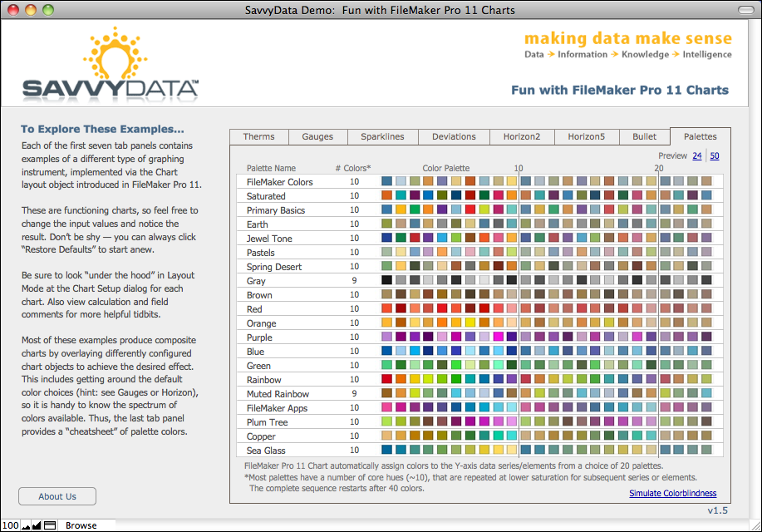Click the Color Palette column header
The width and height of the screenshot is (762, 532).
pos(445,168)
